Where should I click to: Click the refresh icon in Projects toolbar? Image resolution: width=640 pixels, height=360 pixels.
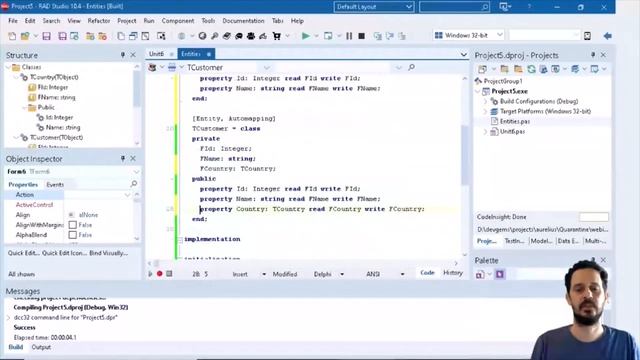[x=531, y=69]
